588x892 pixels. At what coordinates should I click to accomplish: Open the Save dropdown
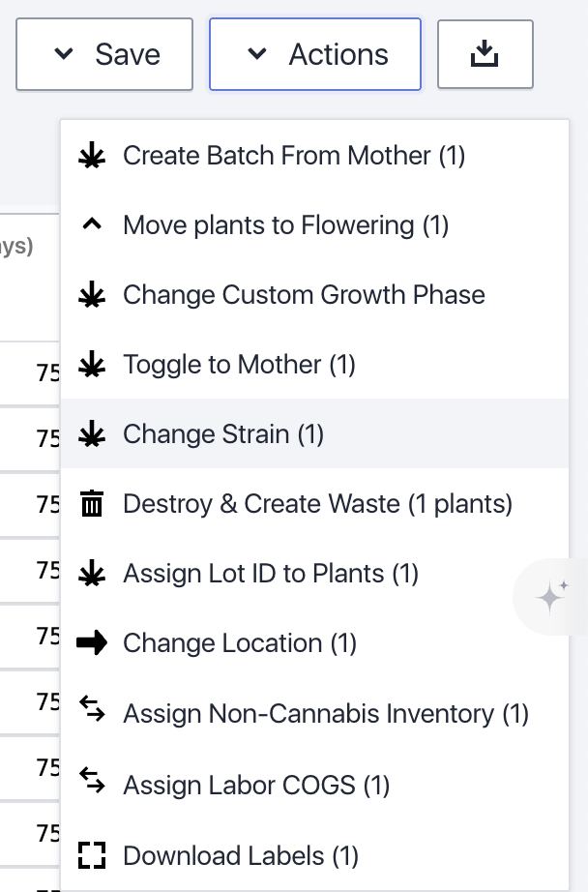click(103, 53)
